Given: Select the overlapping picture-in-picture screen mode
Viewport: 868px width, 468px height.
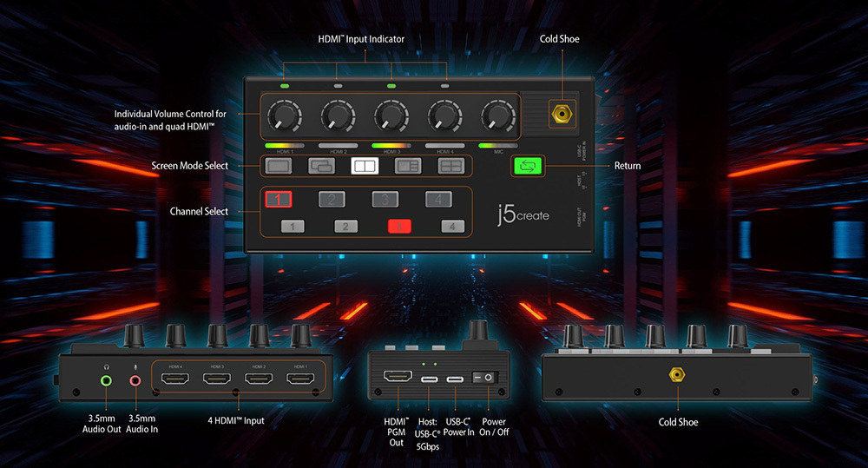Looking at the screenshot, I should tap(322, 165).
